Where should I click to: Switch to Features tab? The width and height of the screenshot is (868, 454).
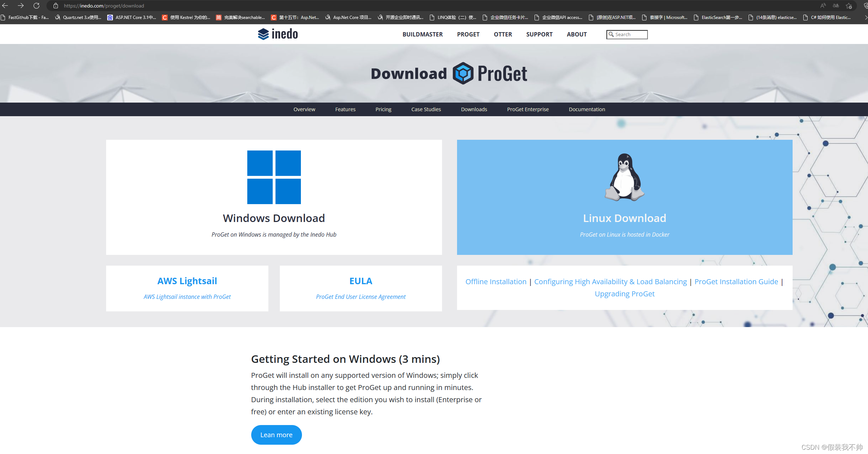click(x=345, y=109)
